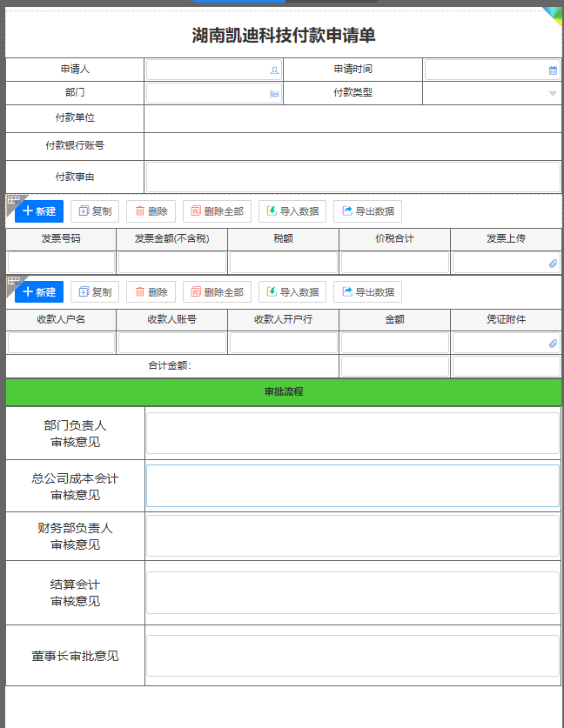
Task: Click the department picker icon in 部门 field
Action: point(274,94)
